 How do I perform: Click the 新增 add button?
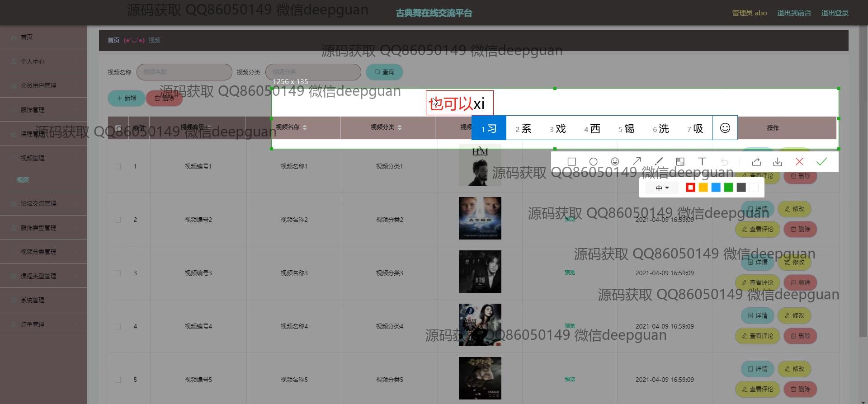coord(127,98)
